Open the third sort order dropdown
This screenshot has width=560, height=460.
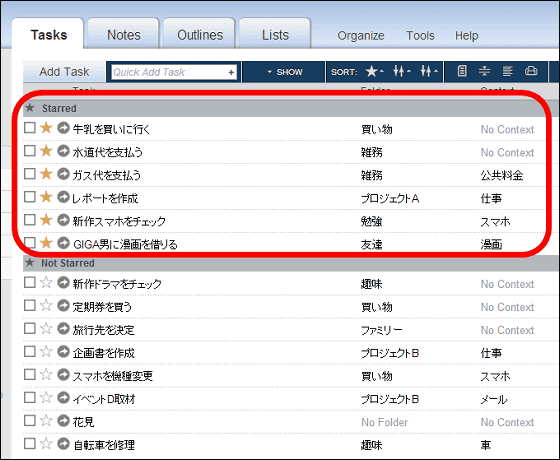[x=429, y=71]
